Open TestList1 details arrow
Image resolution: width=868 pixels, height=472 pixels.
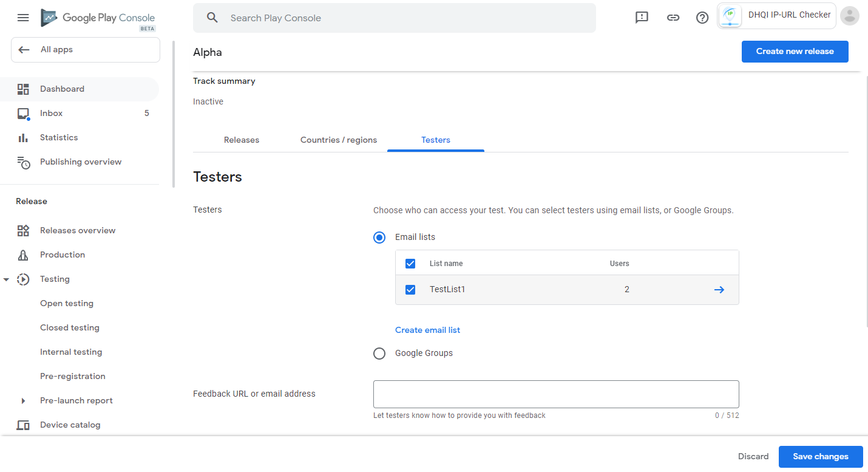(x=719, y=290)
